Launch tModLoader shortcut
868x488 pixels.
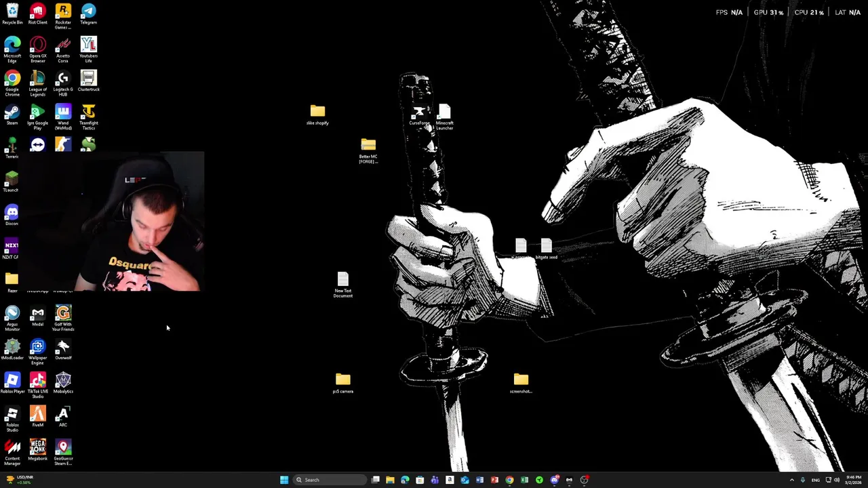pyautogui.click(x=12, y=349)
